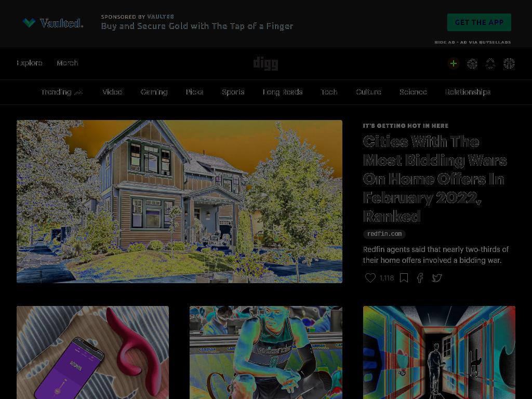This screenshot has width=532, height=399.
Task: Click the HIDE AD link
Action: point(445,43)
